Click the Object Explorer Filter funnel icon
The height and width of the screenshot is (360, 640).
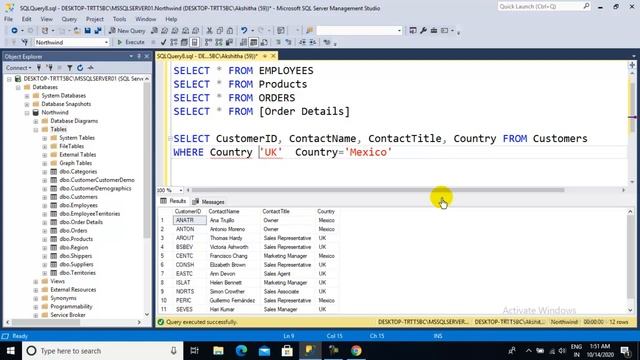70,68
